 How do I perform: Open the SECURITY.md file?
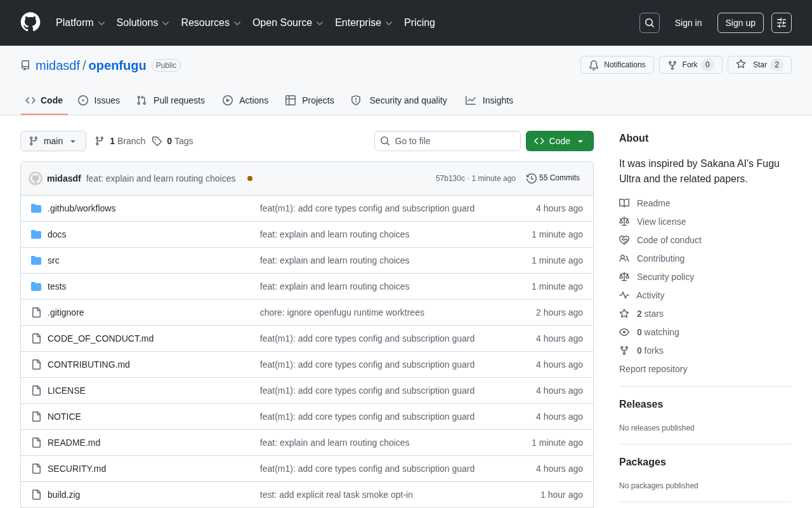coord(77,469)
